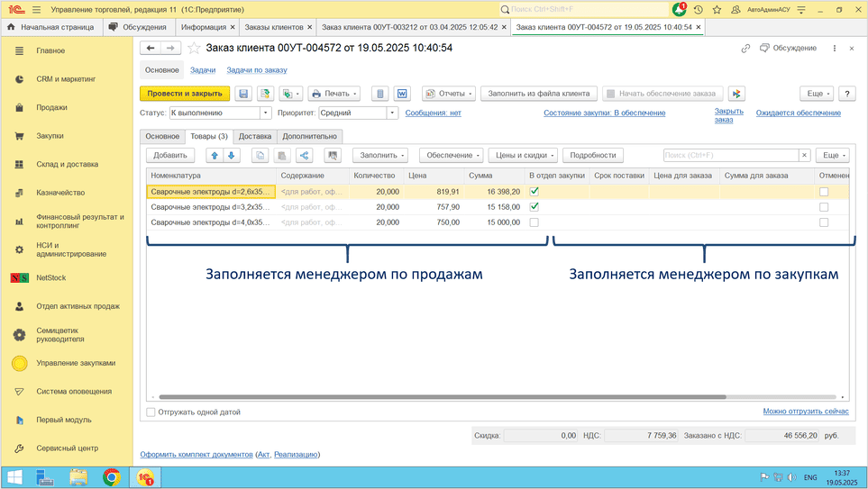Screen dimensions: 868x489
Task: Click the barcode search icon
Action: 332,156
